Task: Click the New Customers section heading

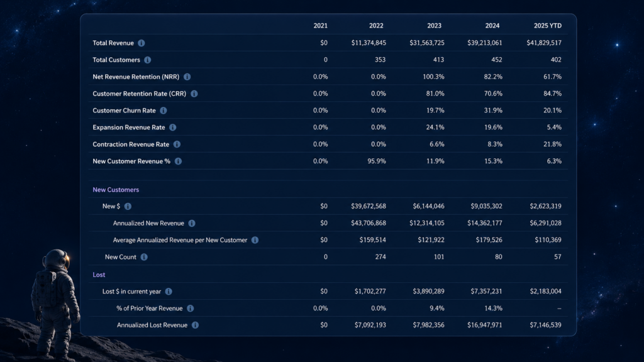Action: tap(116, 190)
